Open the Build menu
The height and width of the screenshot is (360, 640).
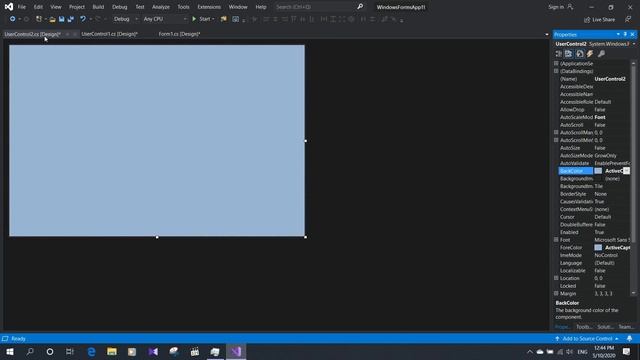(98, 7)
